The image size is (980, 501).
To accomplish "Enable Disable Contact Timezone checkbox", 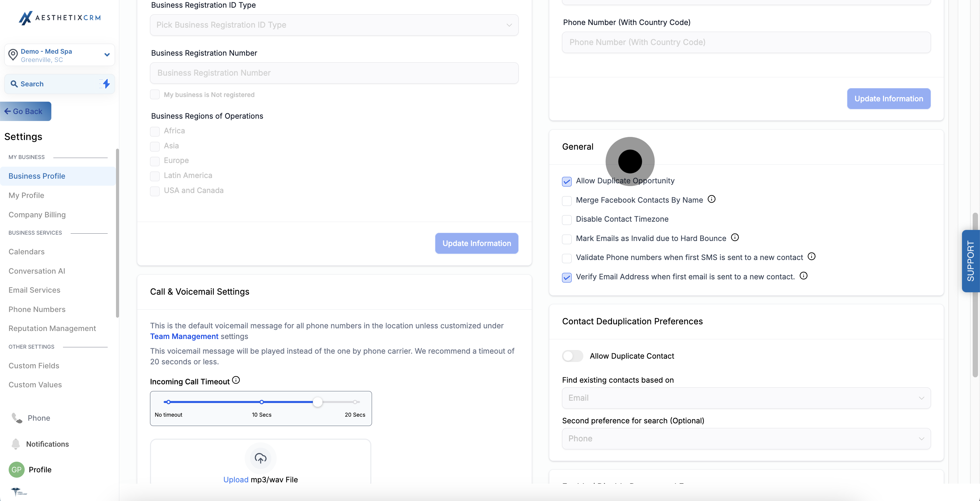I will tap(567, 219).
